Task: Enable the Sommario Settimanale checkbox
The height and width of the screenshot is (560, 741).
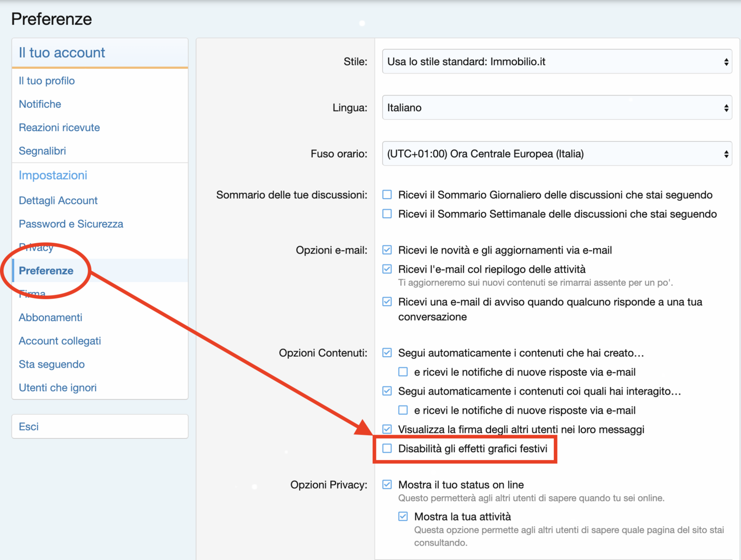Action: (x=387, y=214)
